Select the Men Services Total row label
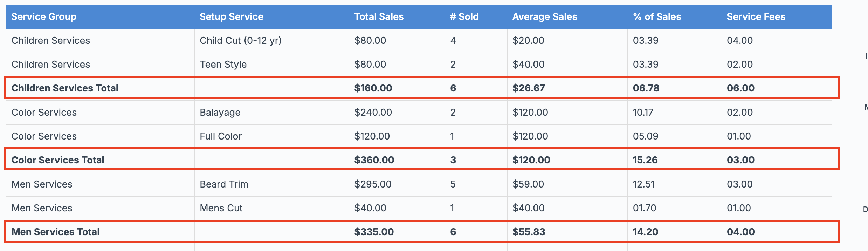The image size is (868, 251). coord(55,232)
